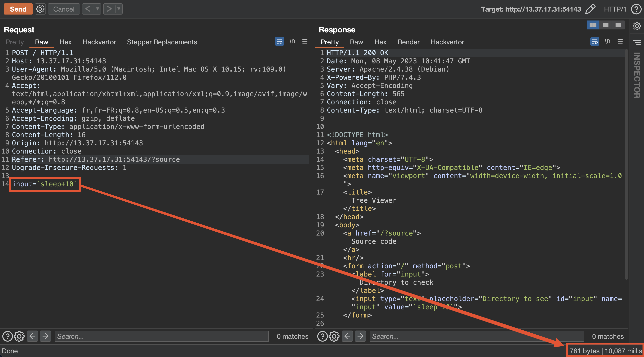Open the Request editor hamburger menu
Viewport: 644px width, 357px height.
coord(305,41)
